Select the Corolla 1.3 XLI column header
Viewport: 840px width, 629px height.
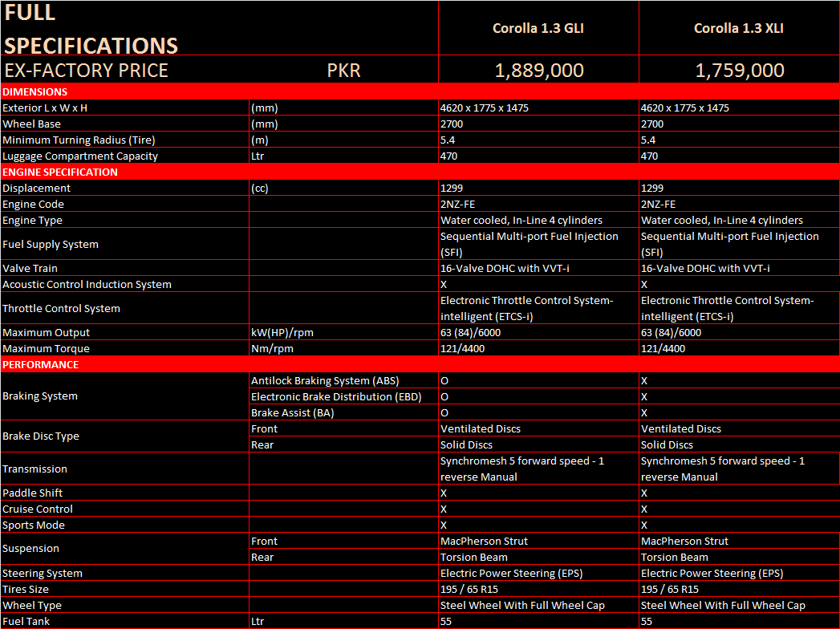point(739,28)
